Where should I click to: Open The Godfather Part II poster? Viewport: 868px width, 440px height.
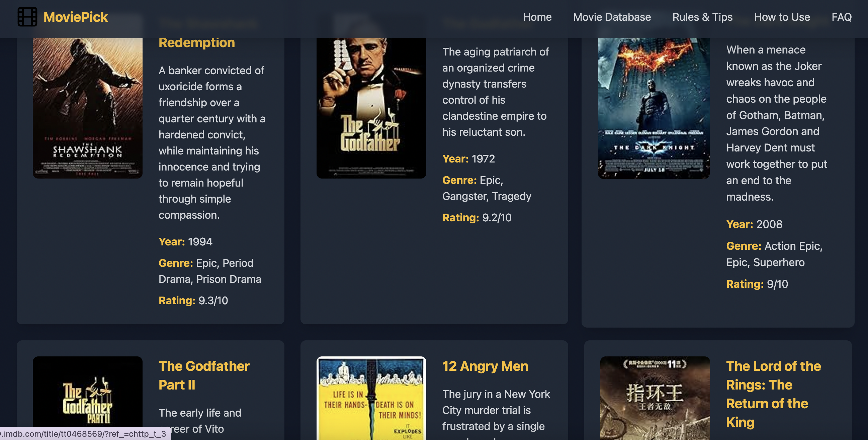click(x=88, y=397)
